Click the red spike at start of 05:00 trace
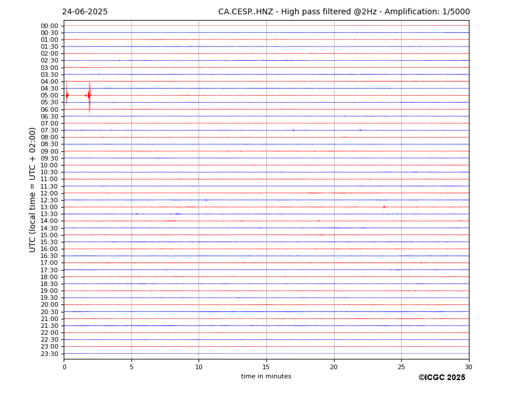The height and width of the screenshot is (399, 532). (67, 94)
